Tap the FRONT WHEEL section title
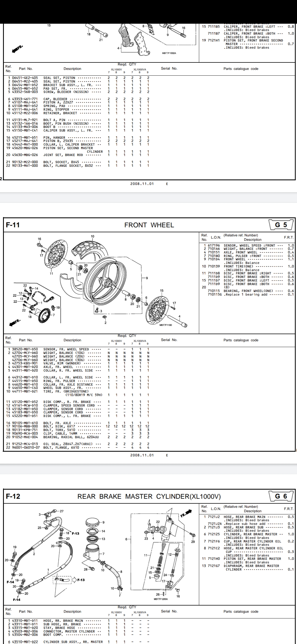Image resolution: width=297 pixels, height=644 pixels. 149,225
